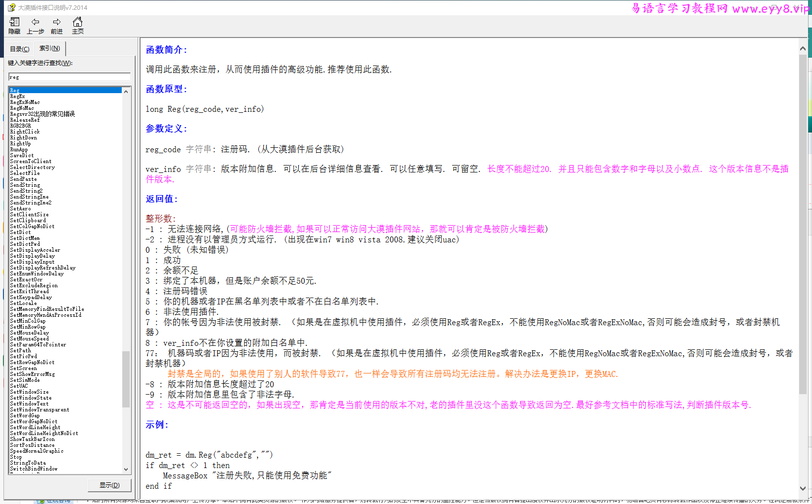
Task: Select SetPicPwd in the index list
Action: point(23,356)
